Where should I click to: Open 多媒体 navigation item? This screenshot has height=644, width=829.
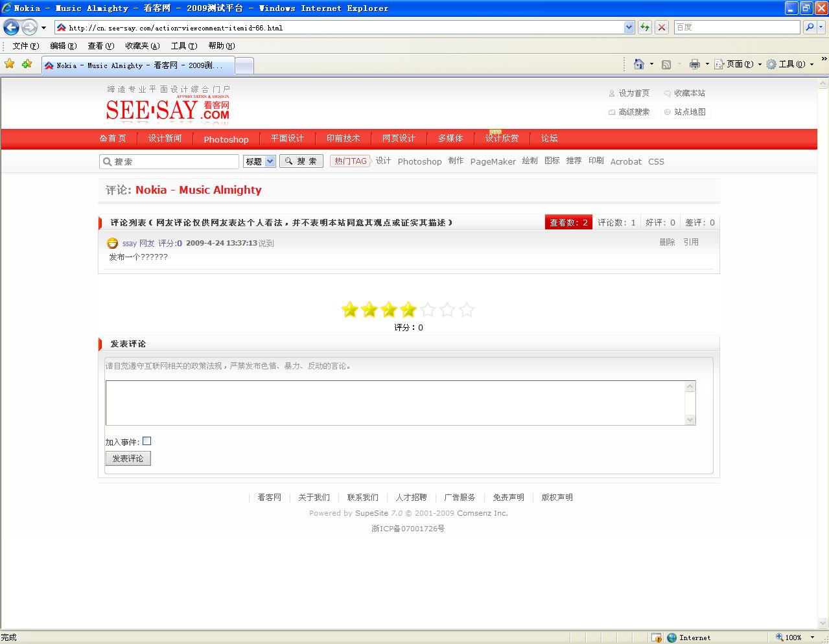point(450,139)
